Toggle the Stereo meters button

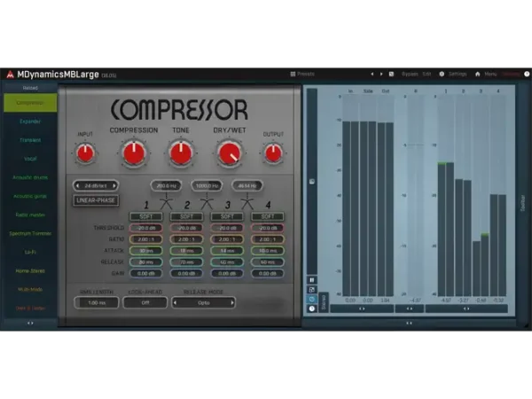[324, 302]
